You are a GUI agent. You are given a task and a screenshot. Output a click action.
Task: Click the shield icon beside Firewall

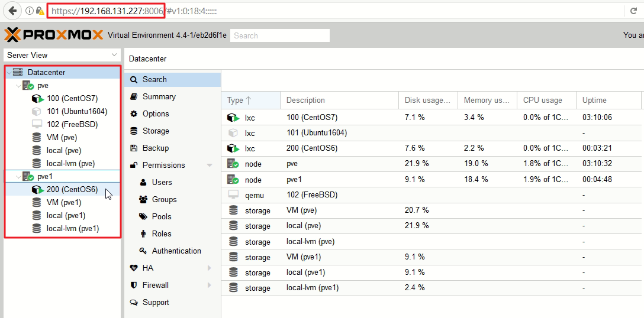(x=134, y=285)
